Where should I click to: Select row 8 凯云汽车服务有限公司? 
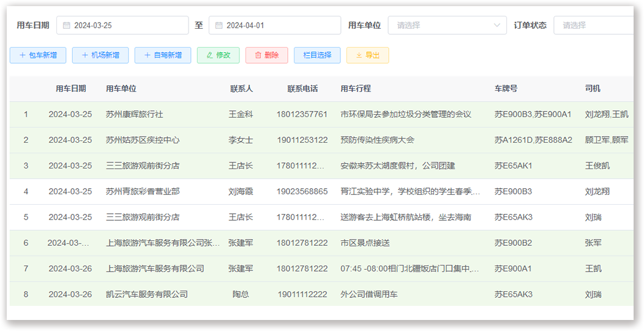(146, 295)
